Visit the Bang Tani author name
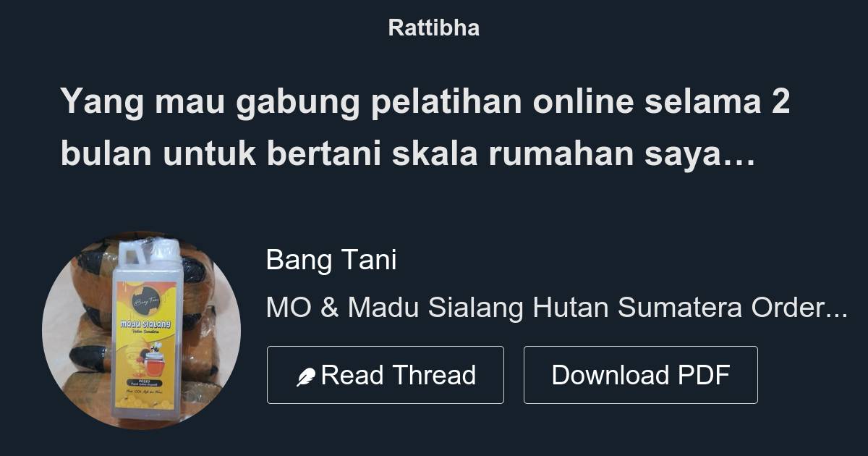The image size is (868, 456). (331, 260)
